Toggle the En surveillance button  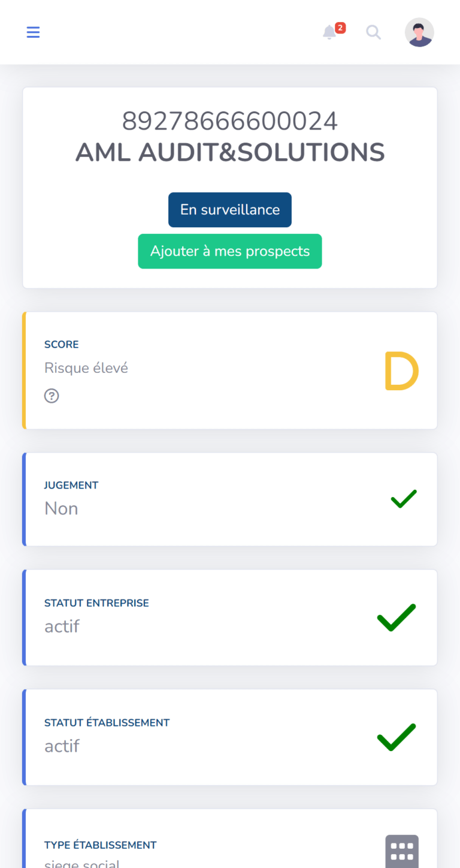coord(230,210)
